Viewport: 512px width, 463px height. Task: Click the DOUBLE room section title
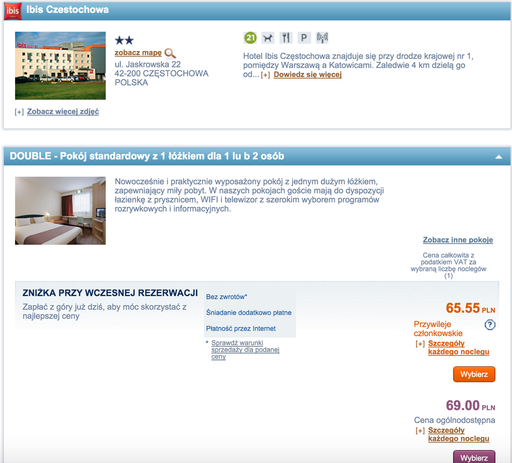tap(147, 156)
